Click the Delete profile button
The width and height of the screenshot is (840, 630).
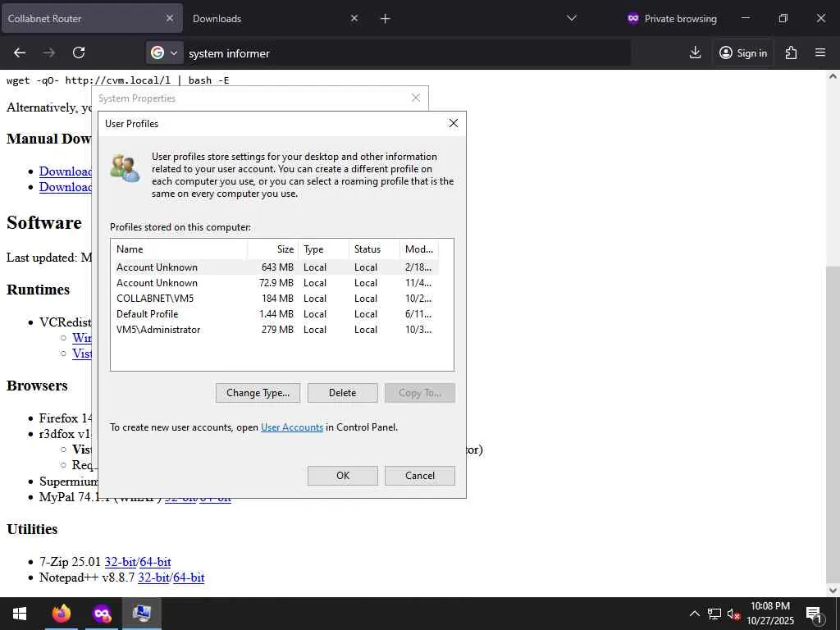[x=342, y=393]
